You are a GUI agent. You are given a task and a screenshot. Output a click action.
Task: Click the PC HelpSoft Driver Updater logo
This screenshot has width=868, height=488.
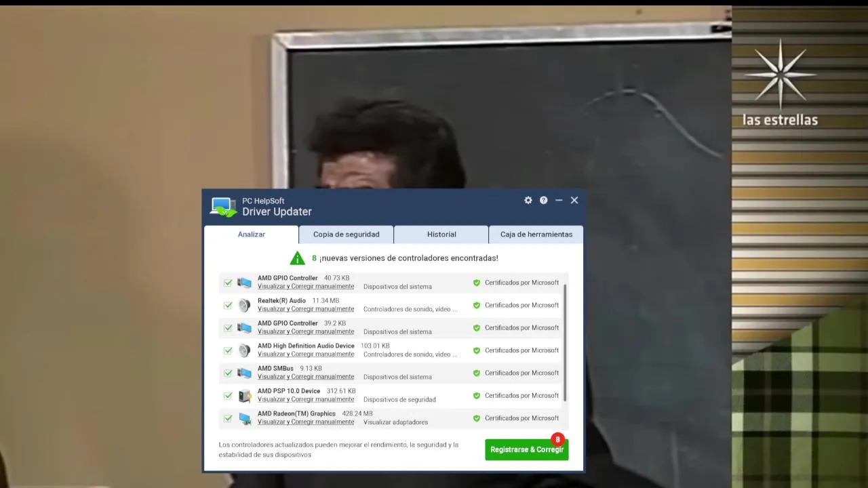(x=223, y=207)
